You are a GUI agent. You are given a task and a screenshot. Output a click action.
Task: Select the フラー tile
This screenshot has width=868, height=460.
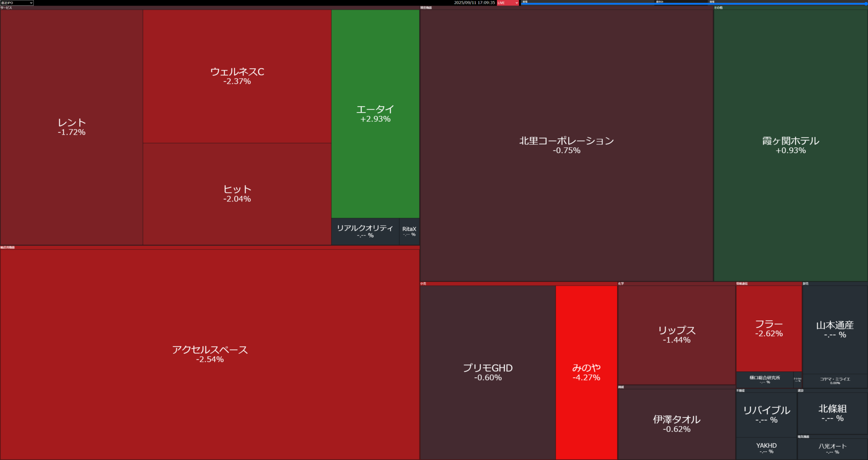(769, 329)
